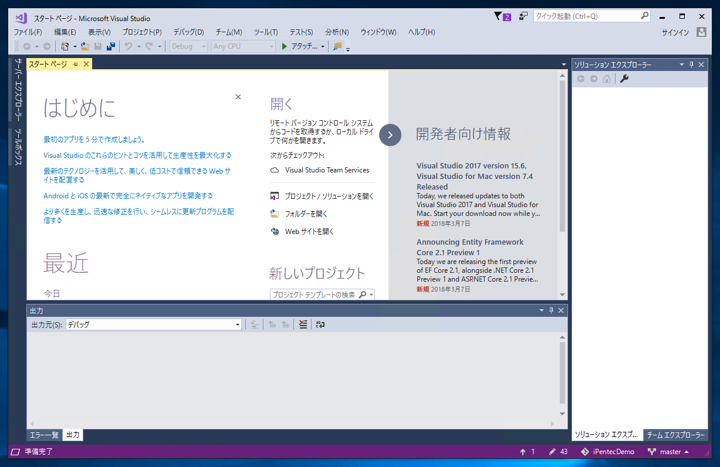The image size is (720, 467).
Task: Open Announcing Entity Framework Core 2.1 Preview article
Action: 470,247
